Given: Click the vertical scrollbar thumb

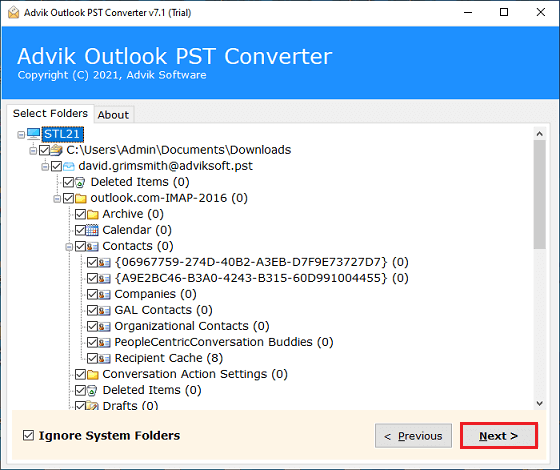Looking at the screenshot, I should (x=540, y=195).
